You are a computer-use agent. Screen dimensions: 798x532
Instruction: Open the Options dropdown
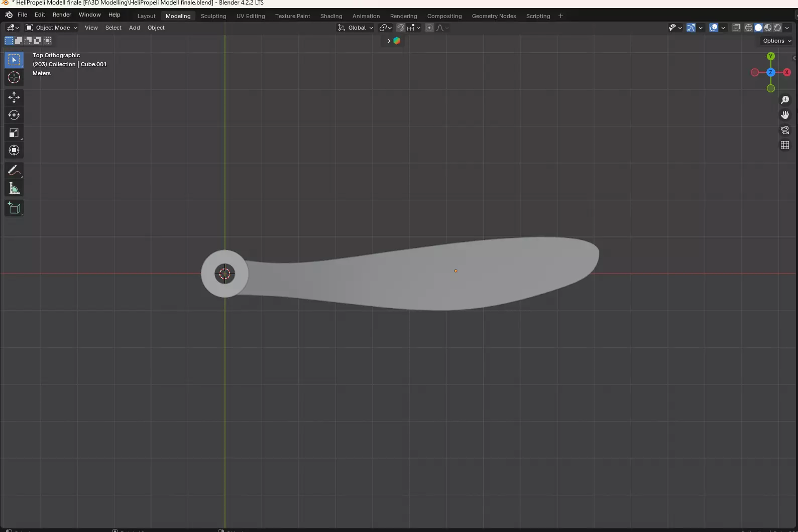click(x=777, y=41)
